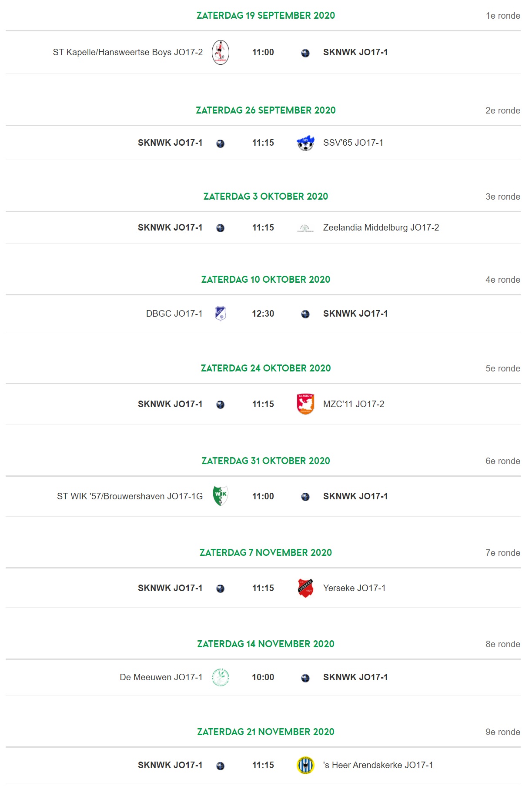This screenshot has height=789, width=532.
Task: Open 's Heer Arendskerke JO17-1 team link
Action: coord(378,765)
